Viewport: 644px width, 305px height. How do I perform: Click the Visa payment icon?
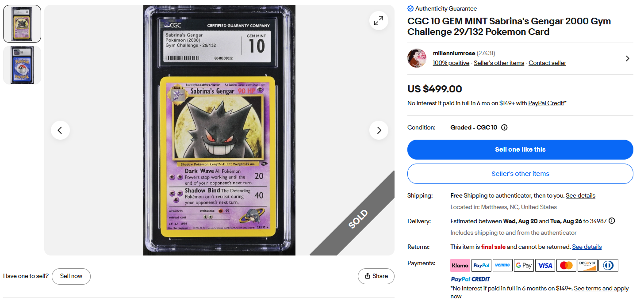point(545,265)
